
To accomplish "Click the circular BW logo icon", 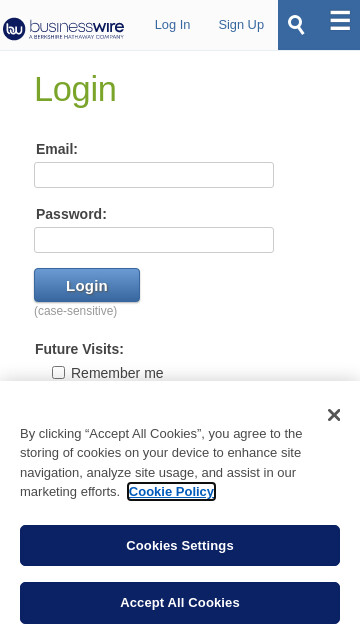I will click(x=14, y=29).
